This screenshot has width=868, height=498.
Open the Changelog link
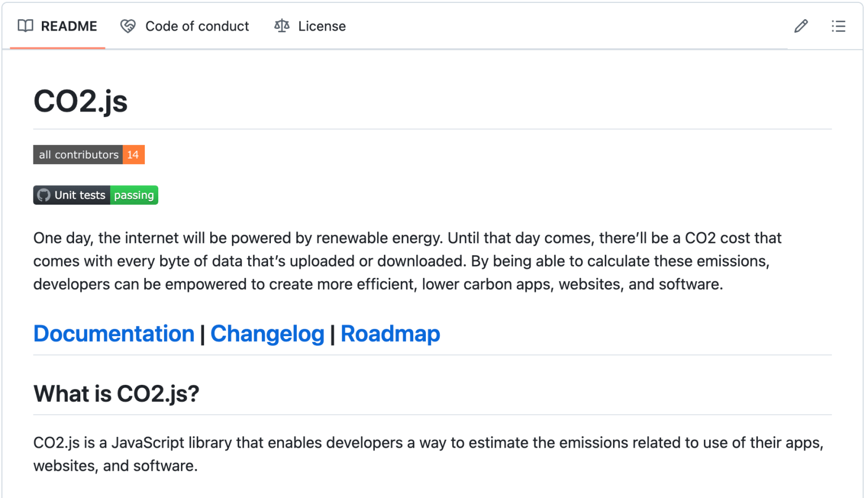point(267,334)
